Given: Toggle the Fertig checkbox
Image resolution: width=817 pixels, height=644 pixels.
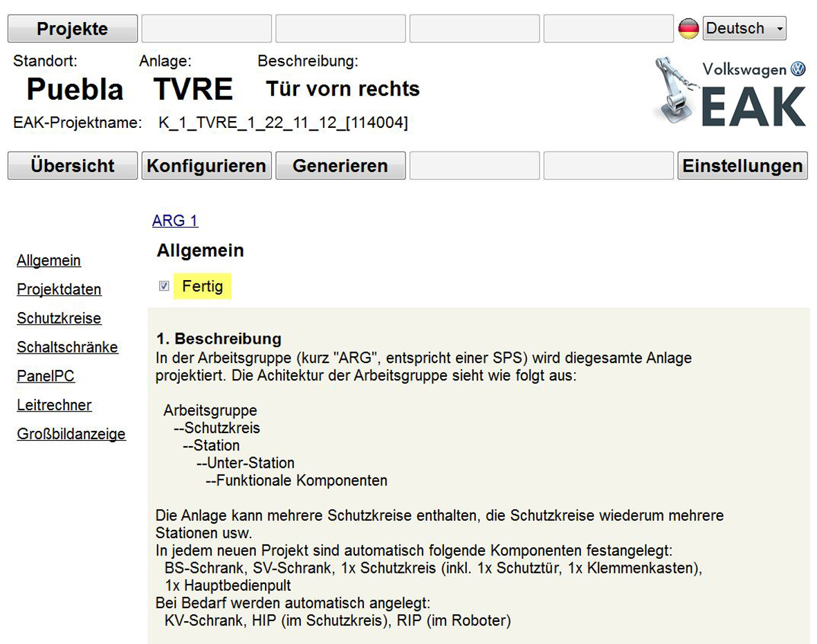Looking at the screenshot, I should 164,286.
